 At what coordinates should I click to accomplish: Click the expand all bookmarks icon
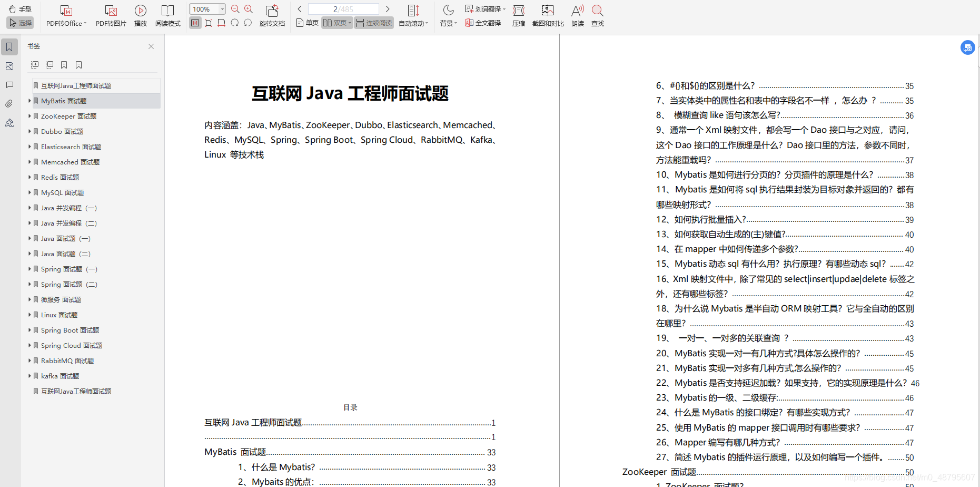coord(35,65)
